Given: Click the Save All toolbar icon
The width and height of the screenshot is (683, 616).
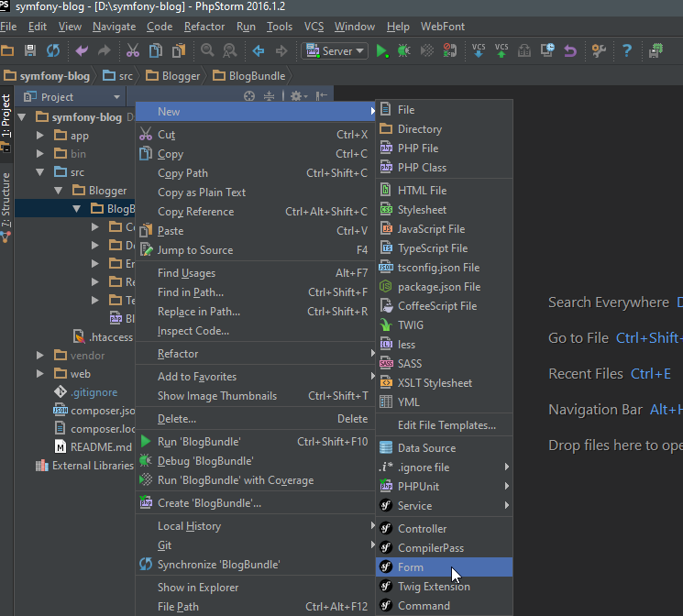Looking at the screenshot, I should click(30, 51).
